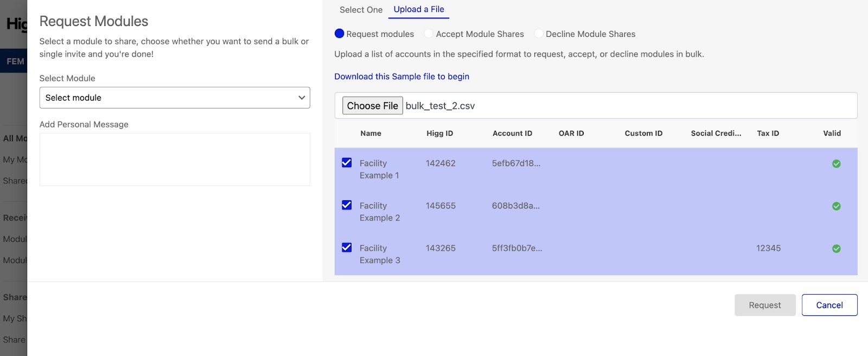The image size is (868, 356).
Task: Click the Request button
Action: tap(764, 305)
